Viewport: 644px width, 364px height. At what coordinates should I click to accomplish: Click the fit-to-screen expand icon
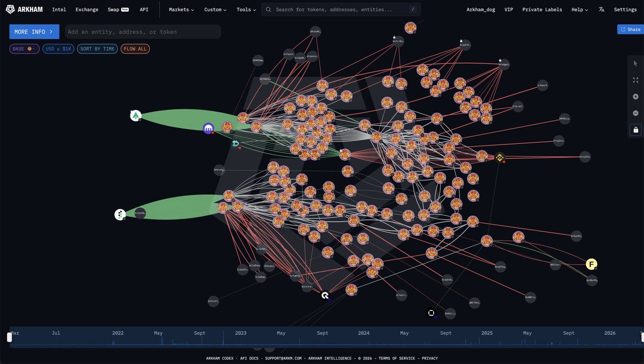click(635, 80)
